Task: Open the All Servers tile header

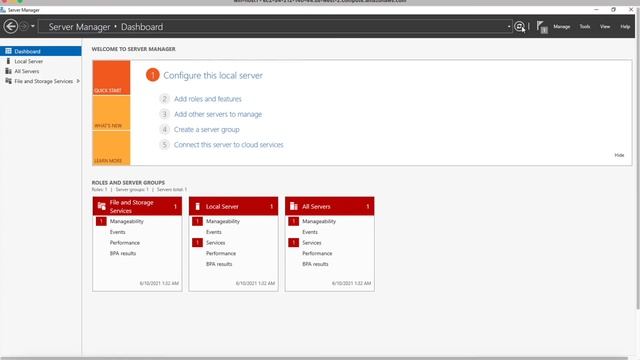Action: 330,206
